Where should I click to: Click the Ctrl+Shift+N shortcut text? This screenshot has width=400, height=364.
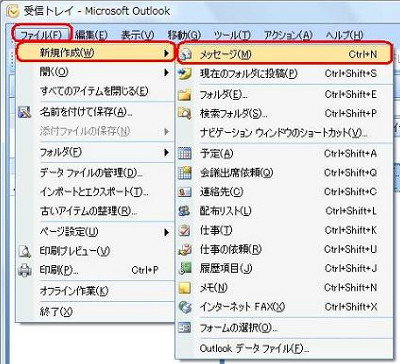[x=350, y=288]
